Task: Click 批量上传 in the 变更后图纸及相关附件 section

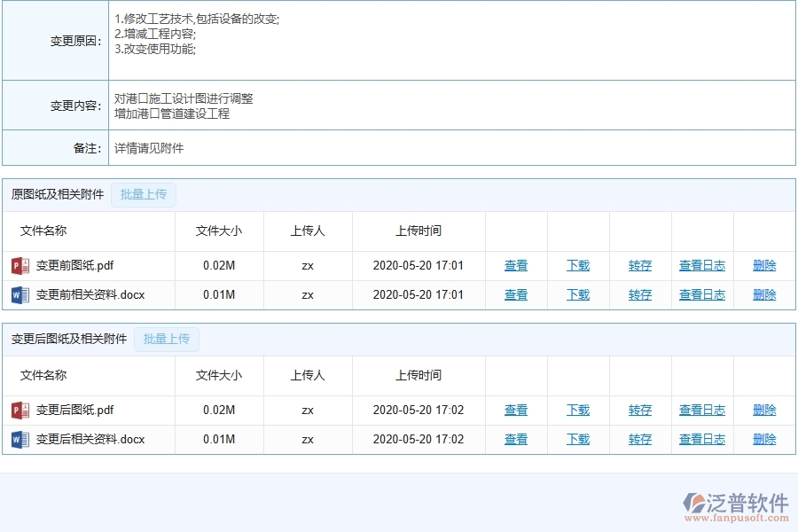Action: coord(166,339)
